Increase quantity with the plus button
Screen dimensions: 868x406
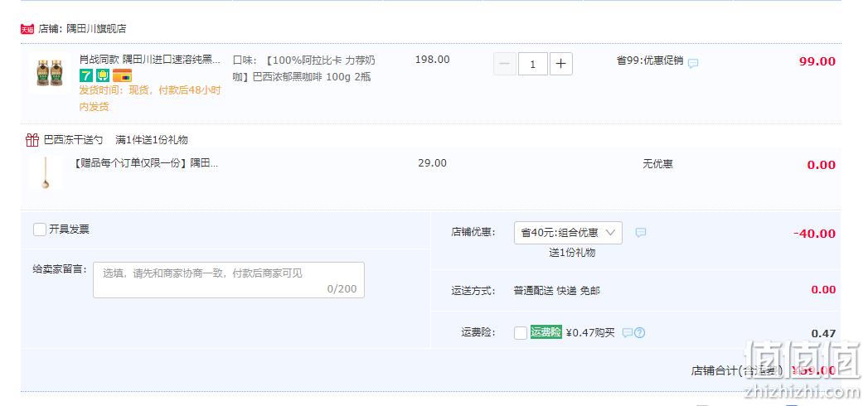click(560, 64)
